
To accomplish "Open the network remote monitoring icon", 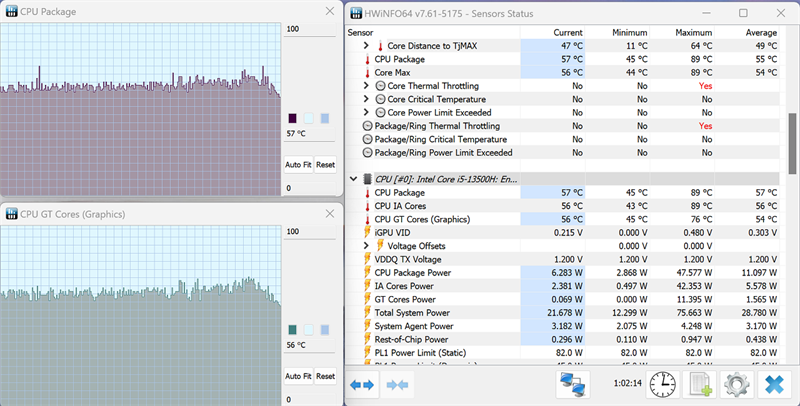I will pos(573,384).
